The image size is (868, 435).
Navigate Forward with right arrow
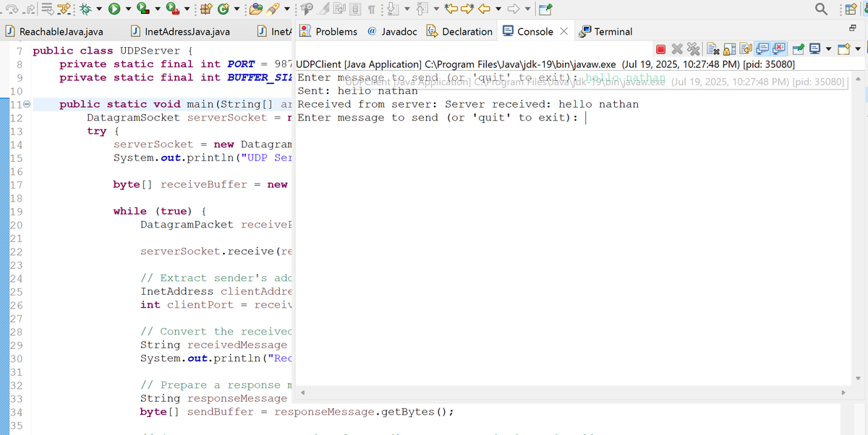coord(514,9)
